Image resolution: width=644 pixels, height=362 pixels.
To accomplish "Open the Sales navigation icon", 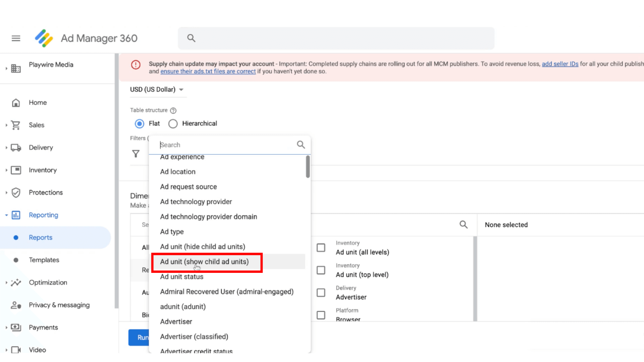I will (15, 125).
